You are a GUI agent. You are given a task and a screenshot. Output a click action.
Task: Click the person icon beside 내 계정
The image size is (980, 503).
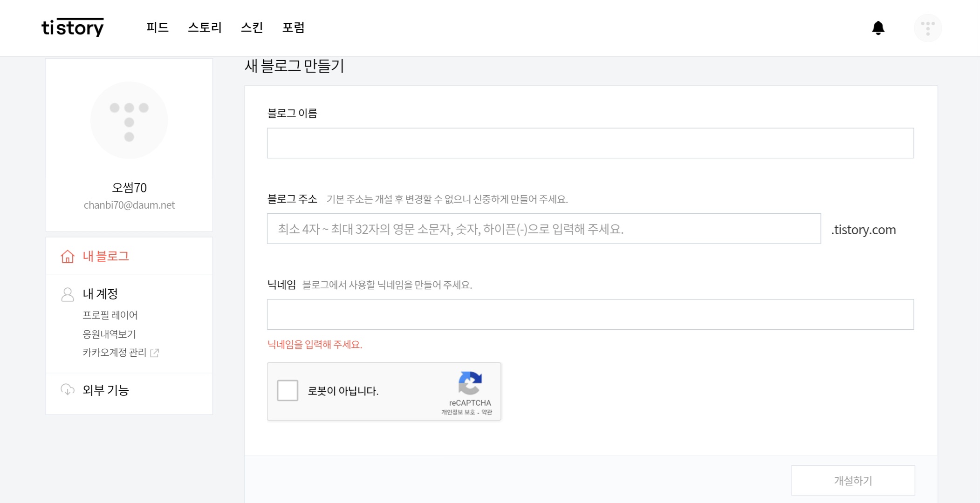68,294
